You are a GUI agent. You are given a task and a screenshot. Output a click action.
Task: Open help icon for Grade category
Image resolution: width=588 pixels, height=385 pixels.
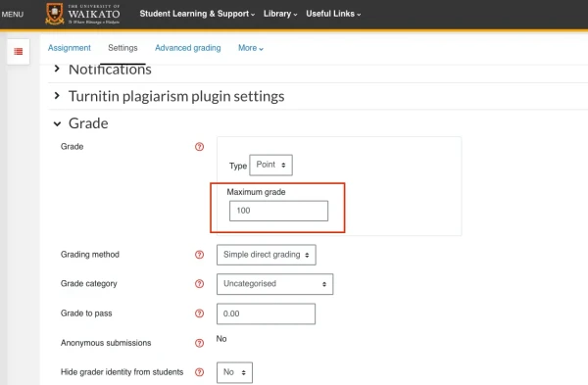[200, 284]
